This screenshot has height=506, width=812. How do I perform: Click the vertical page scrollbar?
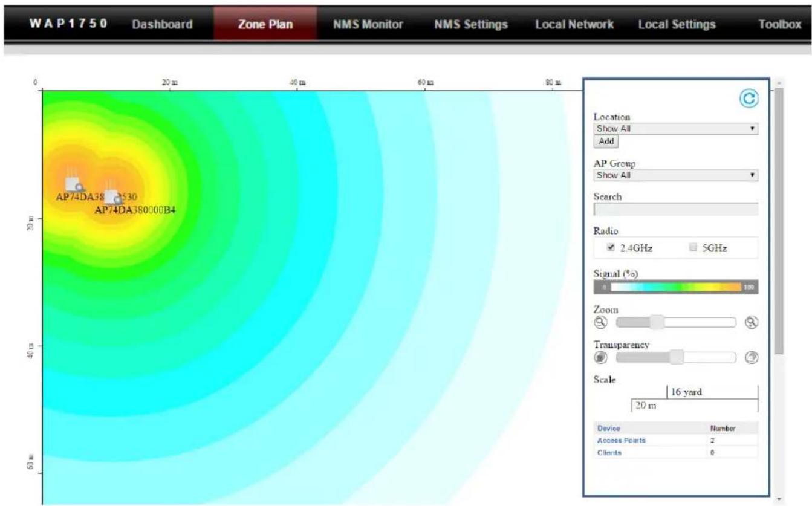pyautogui.click(x=779, y=221)
